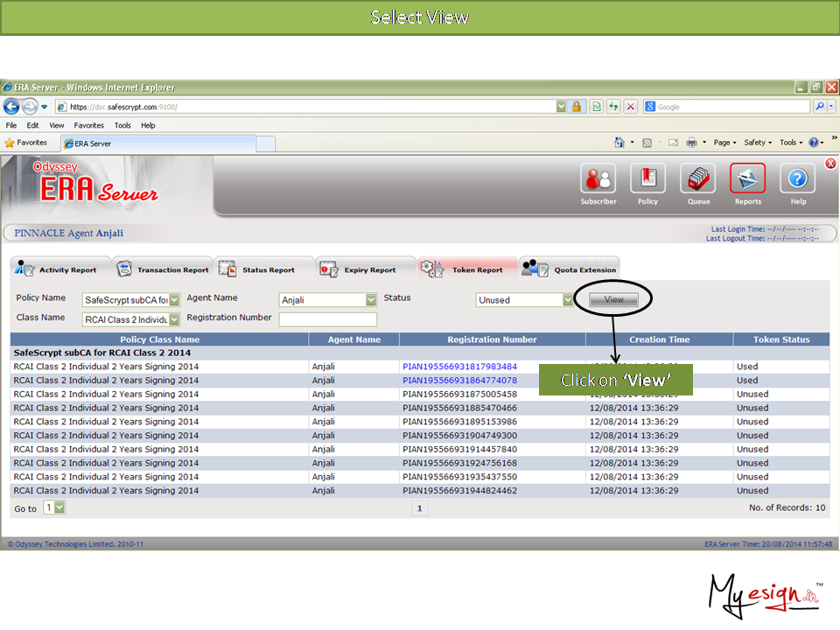Click the Stop loading X icon
840x630 pixels.
[630, 107]
